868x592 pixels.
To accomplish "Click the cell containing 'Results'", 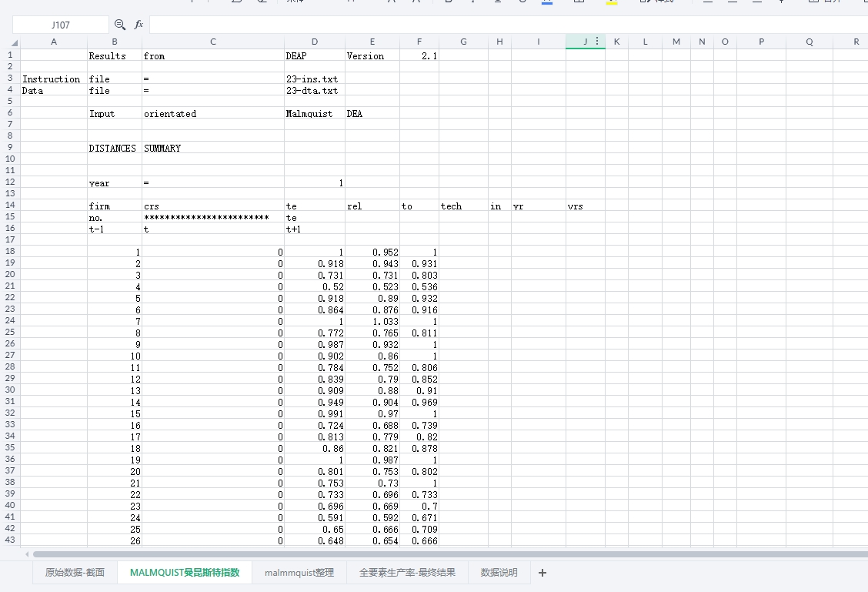I will click(115, 55).
